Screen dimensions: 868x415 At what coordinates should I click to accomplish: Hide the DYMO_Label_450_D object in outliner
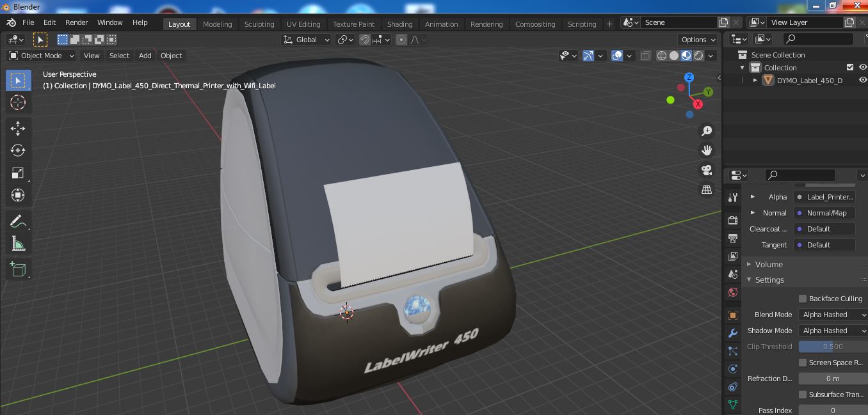[x=863, y=80]
